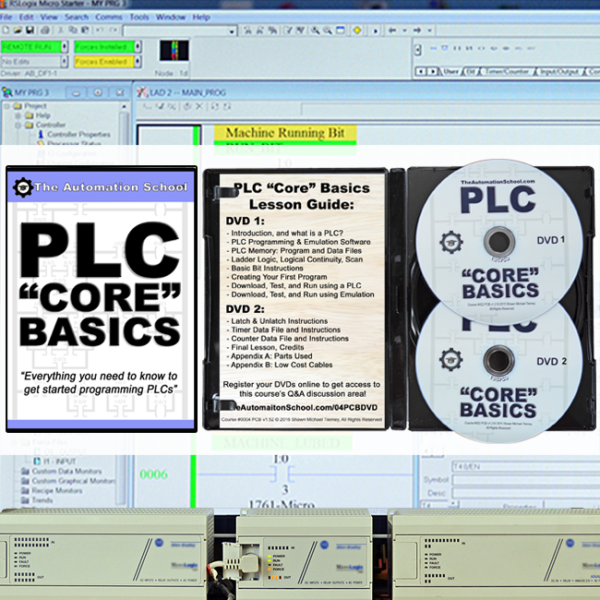
Task: Open the View menu
Action: 49,17
